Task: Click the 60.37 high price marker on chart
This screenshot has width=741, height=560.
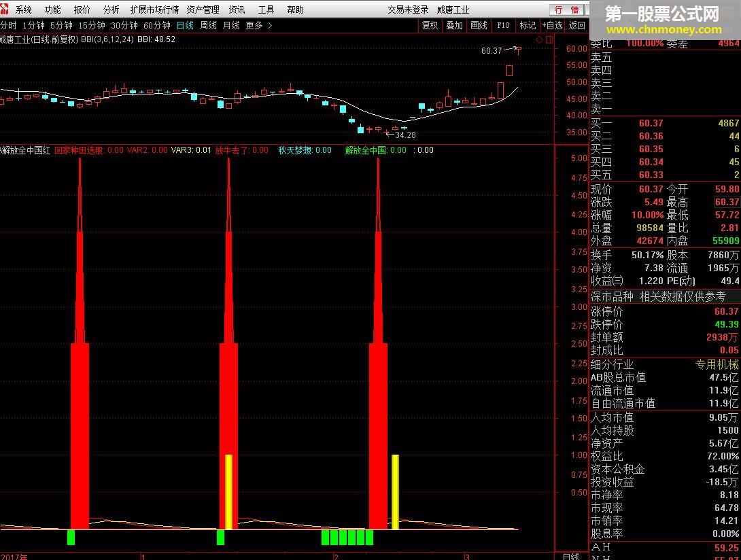Action: point(492,50)
